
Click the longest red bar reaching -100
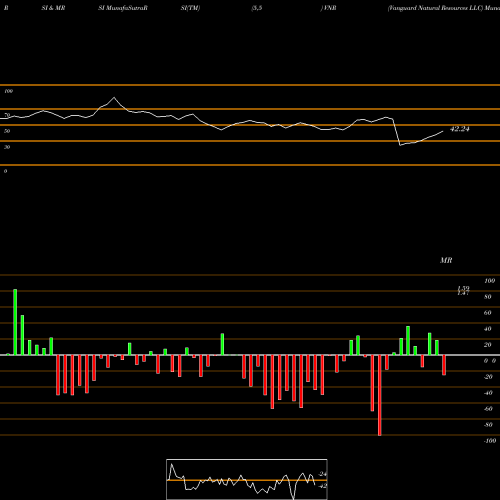[380, 395]
